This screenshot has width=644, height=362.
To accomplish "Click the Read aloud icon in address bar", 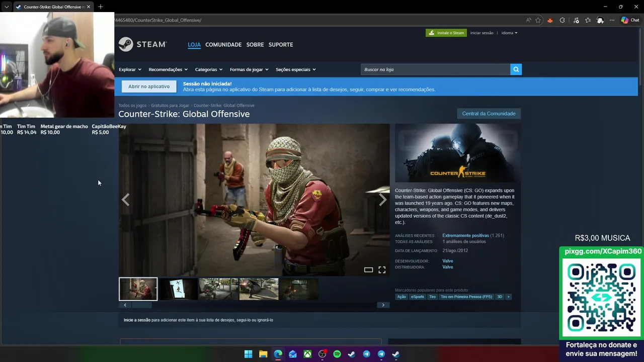I will pos(528,20).
